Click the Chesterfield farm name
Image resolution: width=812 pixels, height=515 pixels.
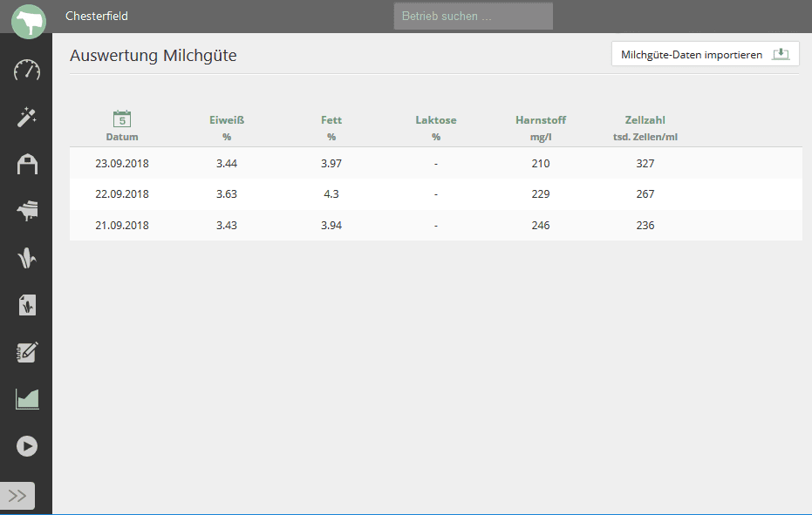[97, 17]
